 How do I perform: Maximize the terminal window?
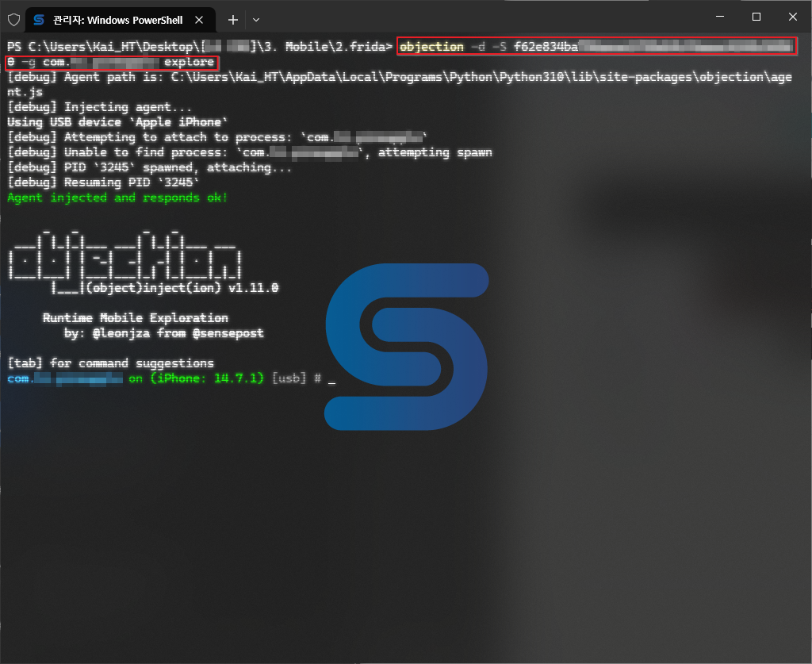pos(756,17)
